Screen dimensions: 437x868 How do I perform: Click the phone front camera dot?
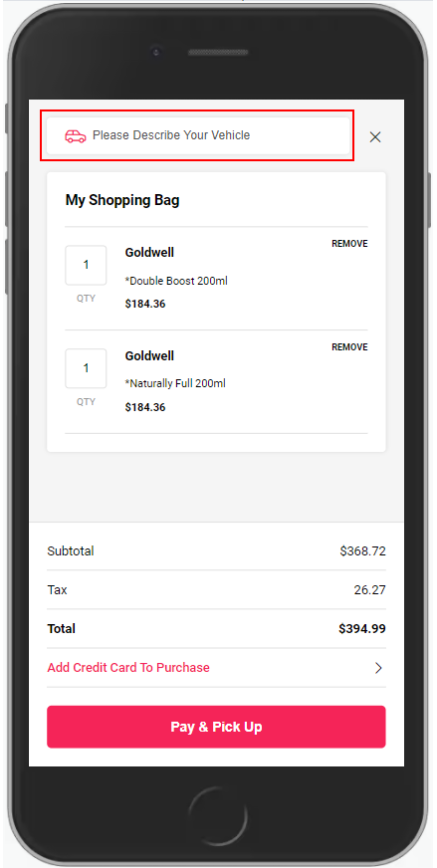click(x=156, y=52)
